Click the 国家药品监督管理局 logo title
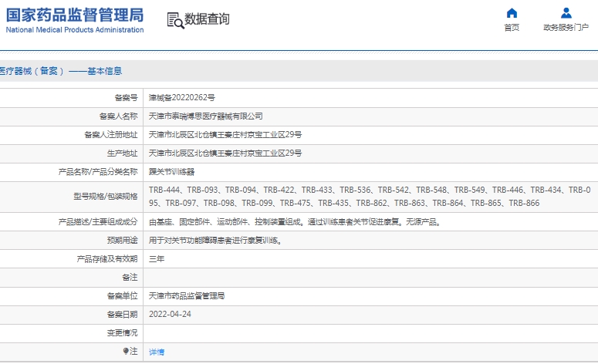 [x=75, y=15]
